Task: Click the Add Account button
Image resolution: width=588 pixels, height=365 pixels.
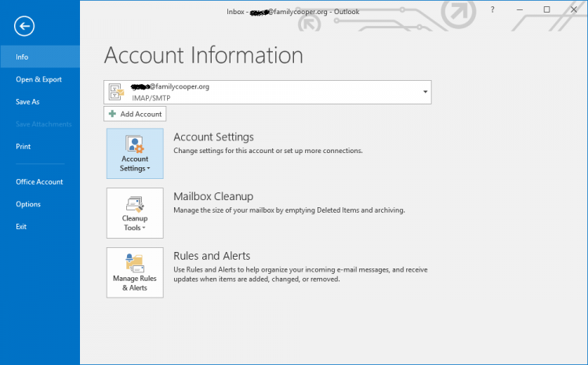Action: coord(135,114)
